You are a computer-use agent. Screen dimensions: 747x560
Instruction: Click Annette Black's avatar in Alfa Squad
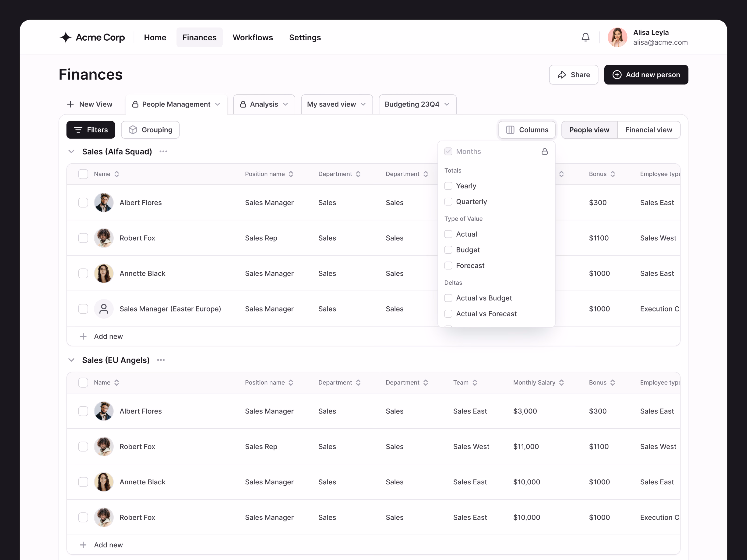pyautogui.click(x=104, y=273)
